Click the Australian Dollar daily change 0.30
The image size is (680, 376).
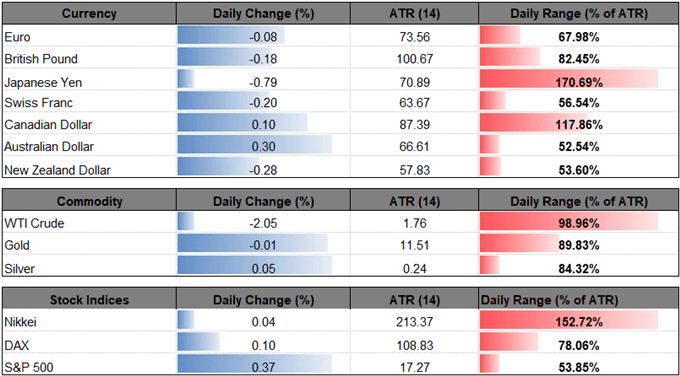tap(263, 147)
